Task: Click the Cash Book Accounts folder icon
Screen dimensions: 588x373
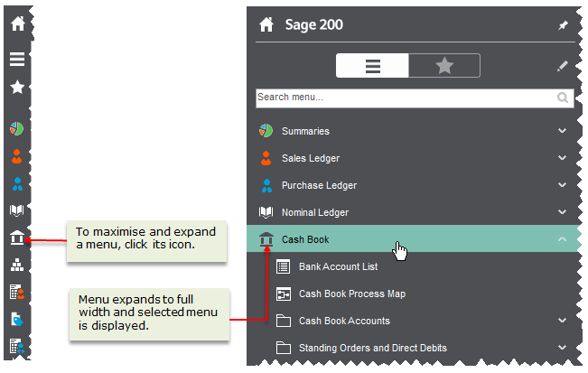Action: (283, 321)
